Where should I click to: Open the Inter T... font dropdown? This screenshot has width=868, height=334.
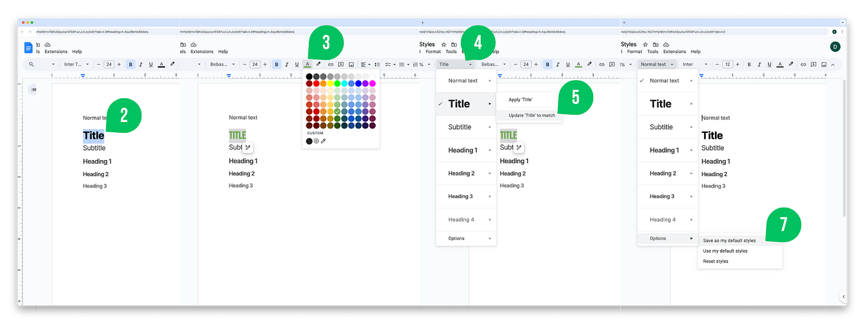click(x=76, y=64)
